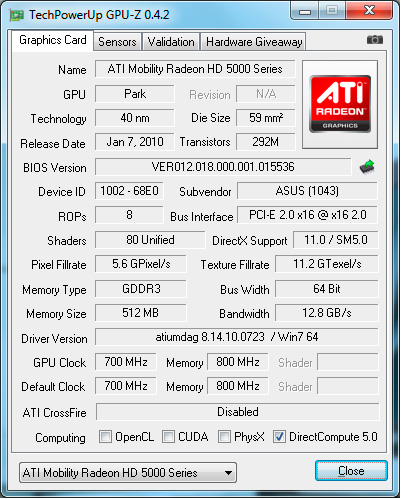Click the Memory Type field GDDR3
The image size is (401, 499).
[141, 289]
